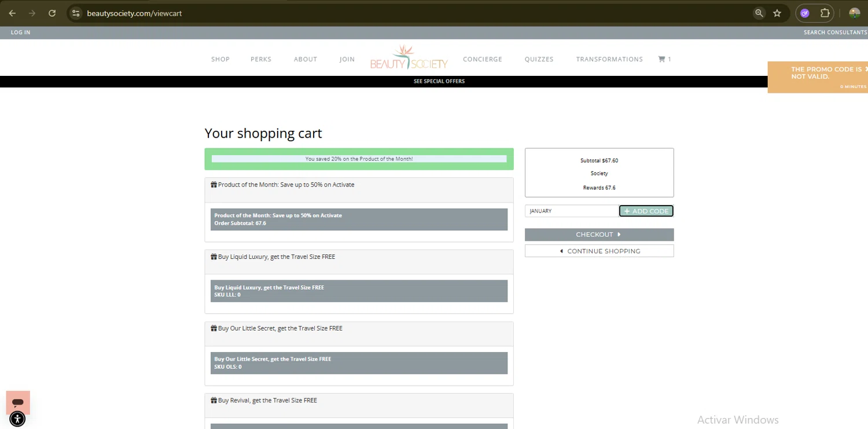
Task: Focus the address bar URL
Action: pyautogui.click(x=134, y=13)
